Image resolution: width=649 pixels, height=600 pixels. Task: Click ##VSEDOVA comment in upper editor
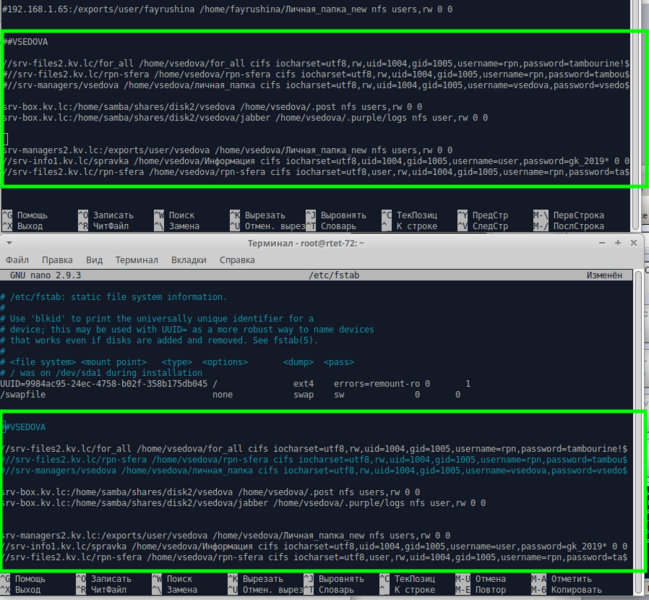coord(26,42)
